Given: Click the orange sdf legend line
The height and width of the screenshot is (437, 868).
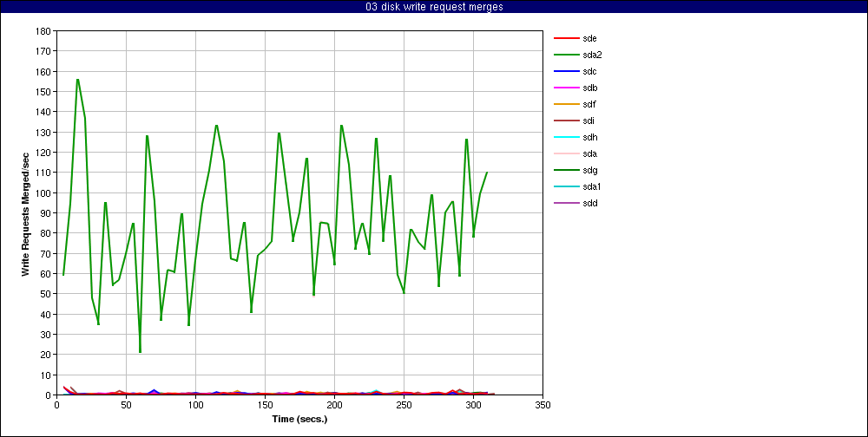Looking at the screenshot, I should pyautogui.click(x=566, y=105).
